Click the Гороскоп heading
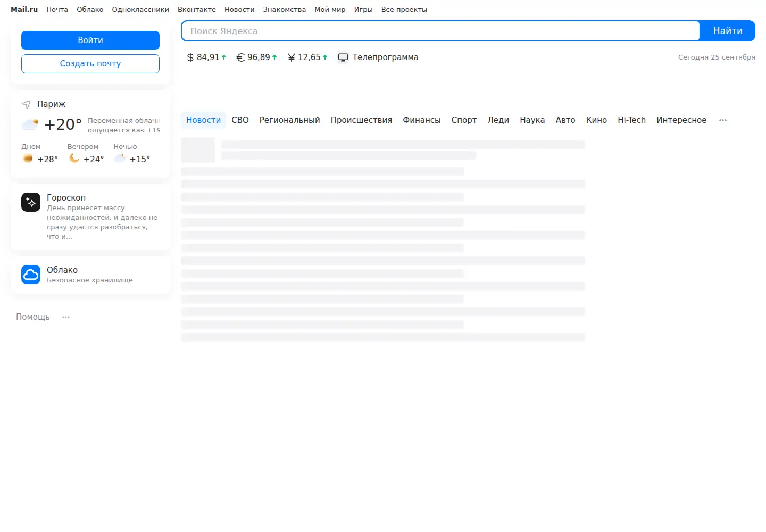This screenshot has height=532, width=766. point(66,198)
